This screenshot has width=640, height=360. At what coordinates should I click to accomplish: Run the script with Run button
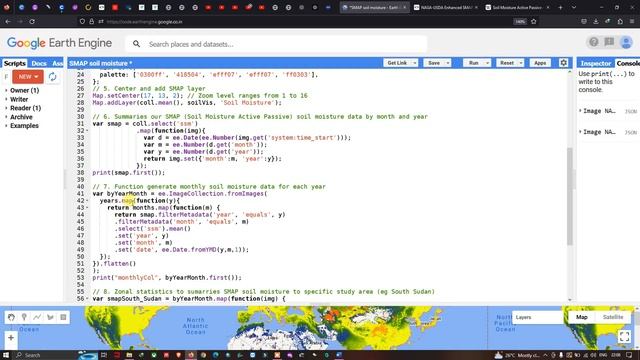[473, 63]
